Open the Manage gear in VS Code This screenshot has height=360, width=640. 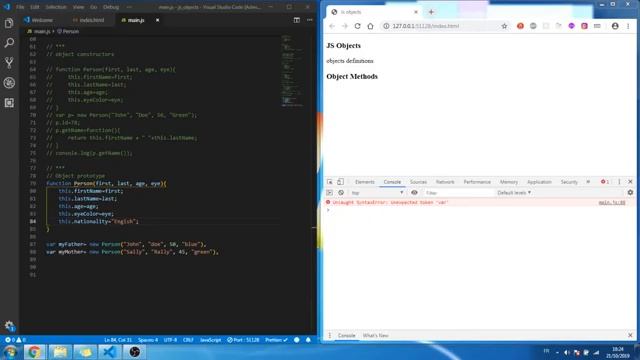[9, 326]
